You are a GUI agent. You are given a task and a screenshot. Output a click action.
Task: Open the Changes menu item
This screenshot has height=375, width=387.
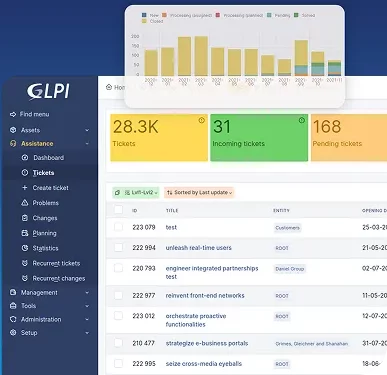(x=45, y=218)
